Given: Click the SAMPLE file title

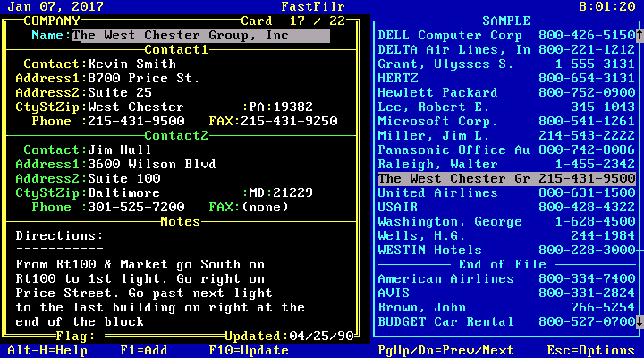Looking at the screenshot, I should point(506,21).
